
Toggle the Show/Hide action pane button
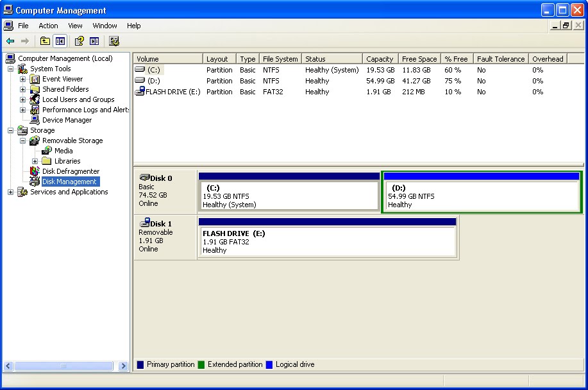click(x=94, y=40)
